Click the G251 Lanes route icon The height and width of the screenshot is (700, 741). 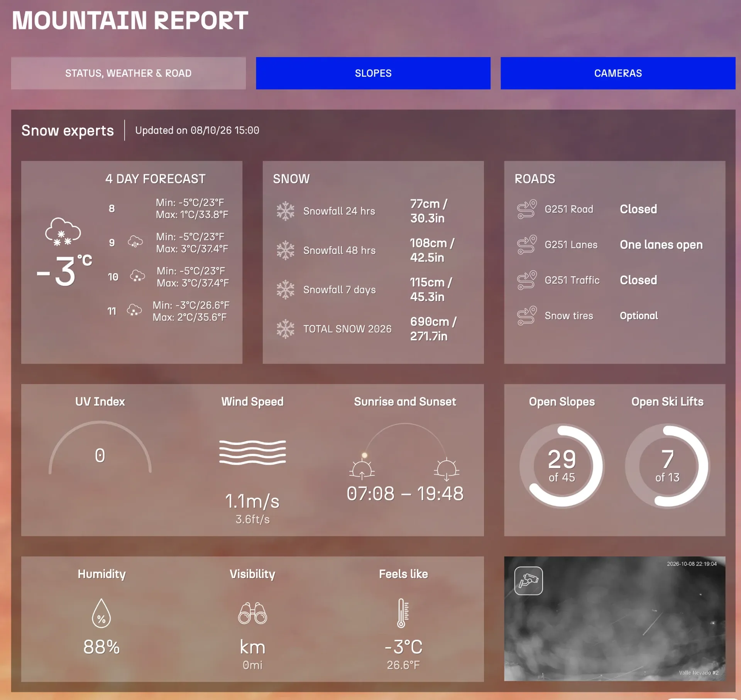pos(527,245)
